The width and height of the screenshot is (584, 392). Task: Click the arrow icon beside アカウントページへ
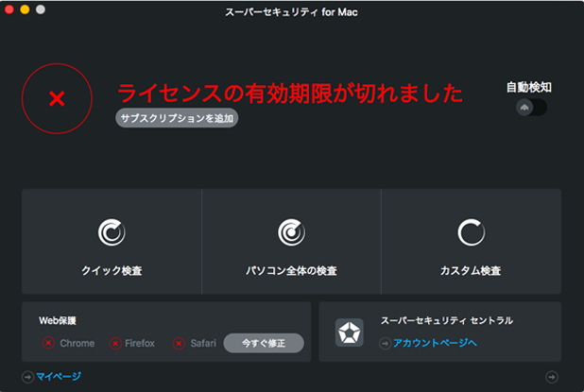click(x=386, y=343)
